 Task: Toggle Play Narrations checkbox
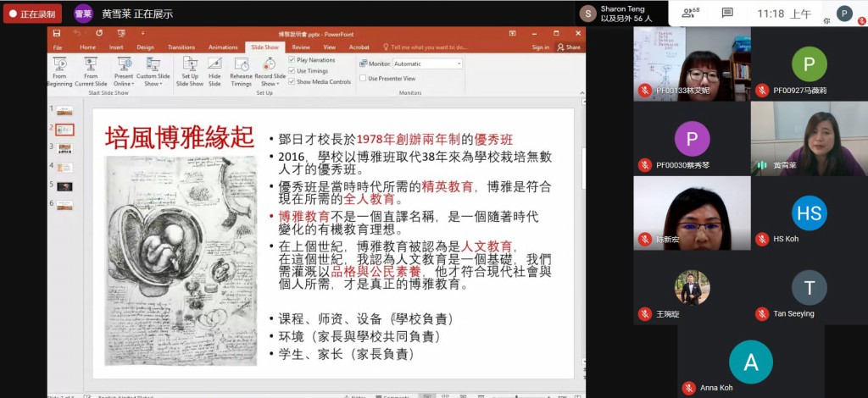coord(292,59)
